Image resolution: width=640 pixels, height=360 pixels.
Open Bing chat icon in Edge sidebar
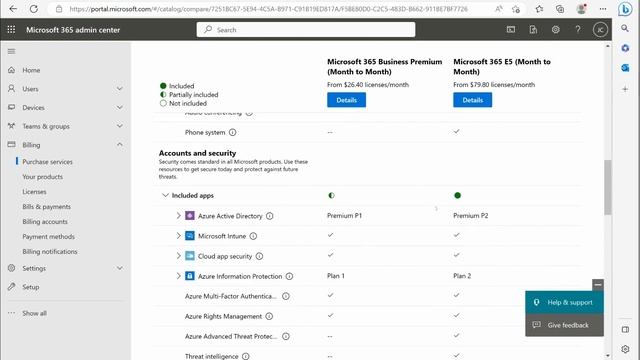pyautogui.click(x=625, y=9)
